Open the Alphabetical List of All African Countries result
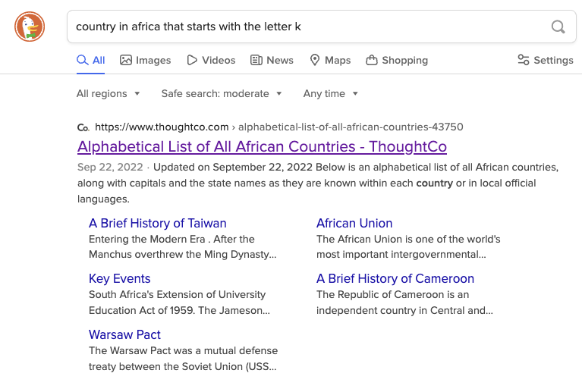 262,146
